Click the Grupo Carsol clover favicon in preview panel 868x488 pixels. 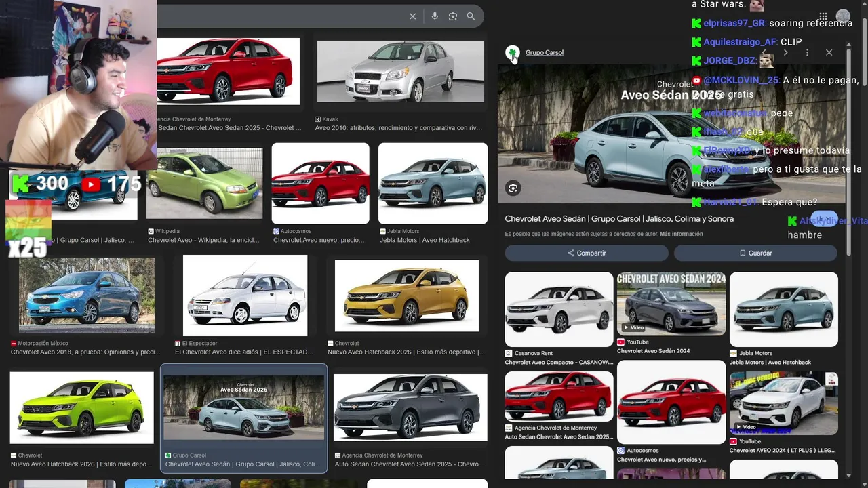(513, 52)
